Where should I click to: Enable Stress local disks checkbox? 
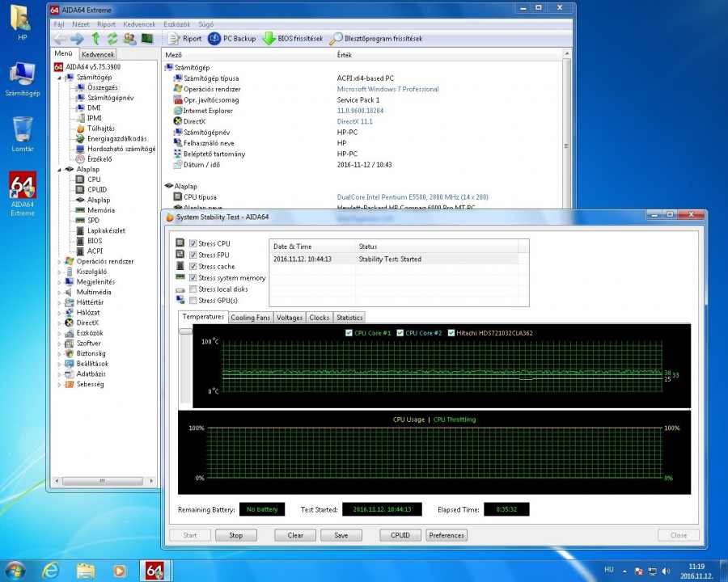click(x=193, y=289)
